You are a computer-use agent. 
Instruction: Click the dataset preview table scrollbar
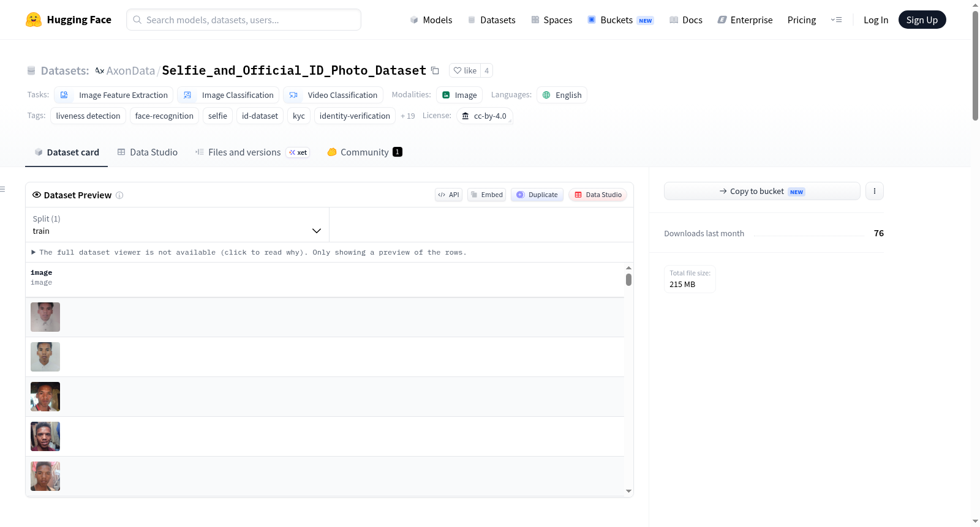(x=628, y=280)
